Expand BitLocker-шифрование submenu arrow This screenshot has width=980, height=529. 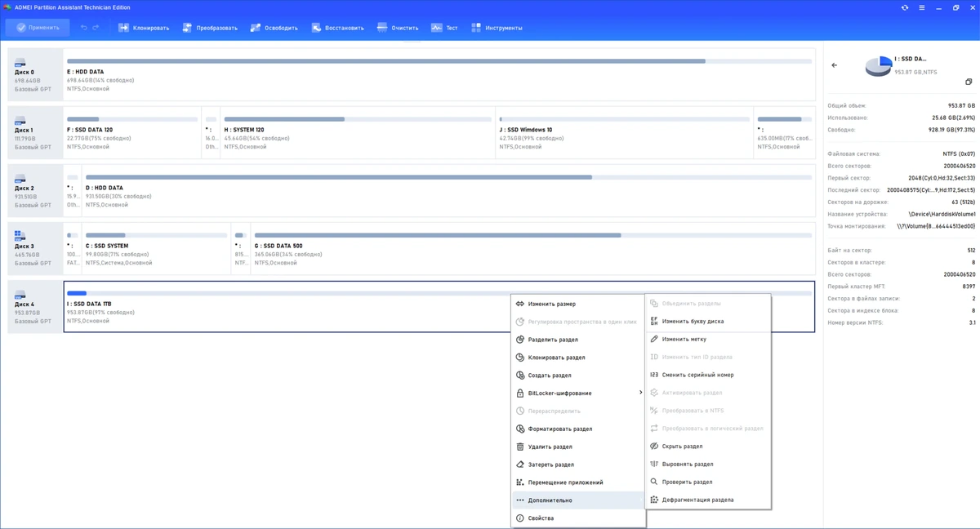[640, 393]
